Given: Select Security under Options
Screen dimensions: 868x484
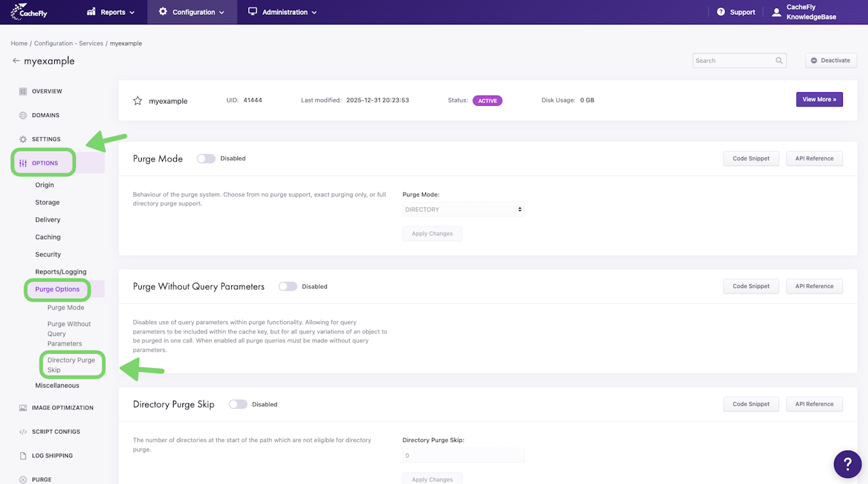Looking at the screenshot, I should point(48,255).
